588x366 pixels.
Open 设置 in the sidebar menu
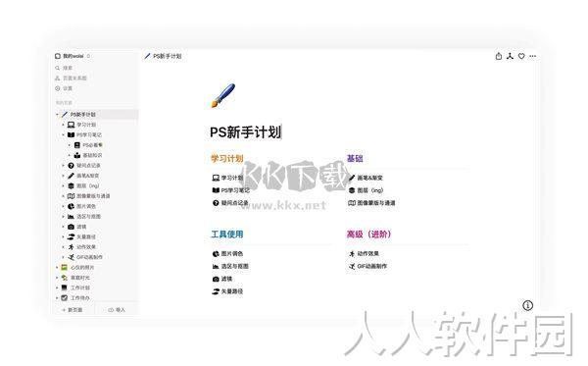(64, 88)
